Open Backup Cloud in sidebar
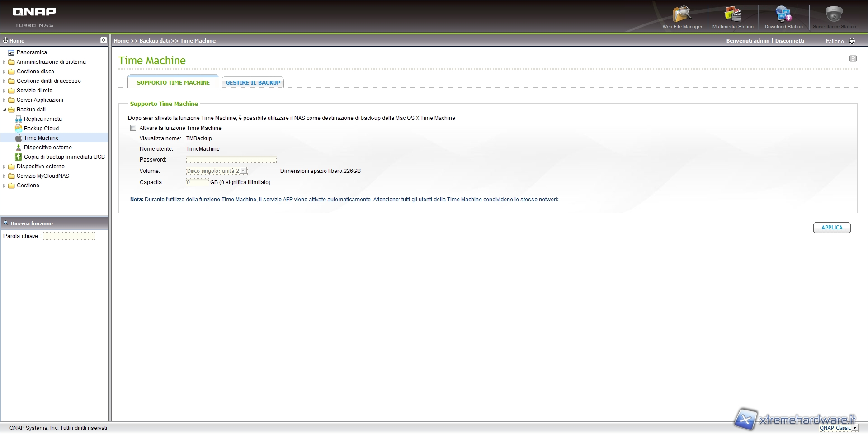Viewport: 868px width, 434px height. tap(41, 129)
